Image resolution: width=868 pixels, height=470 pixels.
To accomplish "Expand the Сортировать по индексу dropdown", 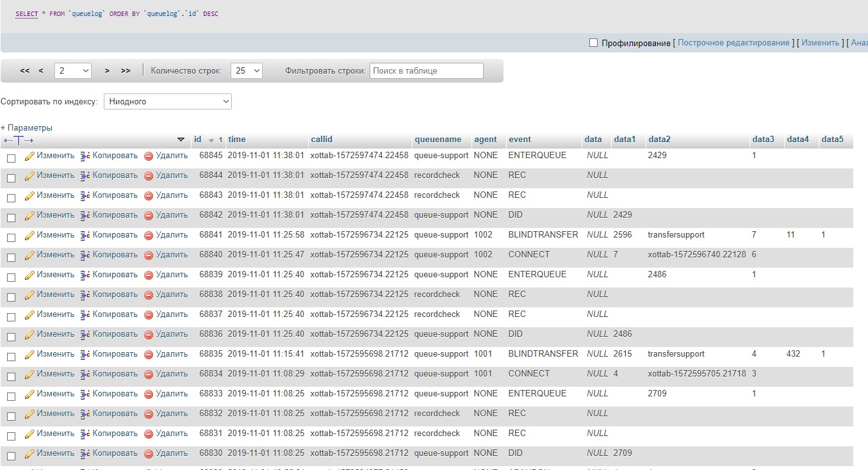I will click(167, 102).
